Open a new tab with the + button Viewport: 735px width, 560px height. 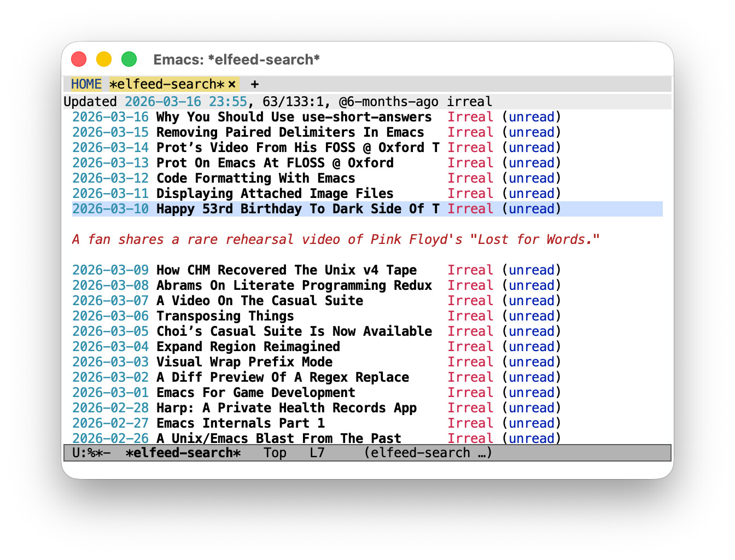(x=254, y=84)
